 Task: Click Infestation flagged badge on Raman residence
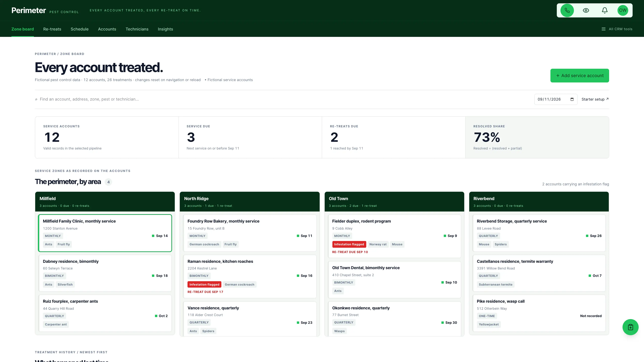(x=204, y=284)
